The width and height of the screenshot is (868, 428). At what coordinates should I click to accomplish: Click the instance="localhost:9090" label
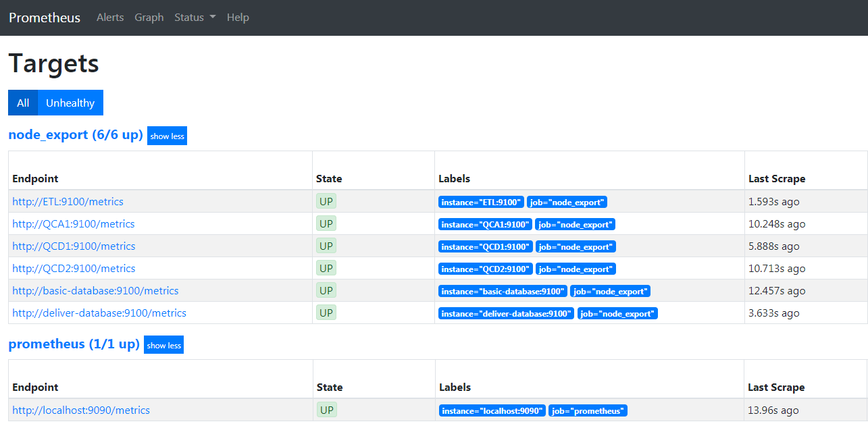492,410
